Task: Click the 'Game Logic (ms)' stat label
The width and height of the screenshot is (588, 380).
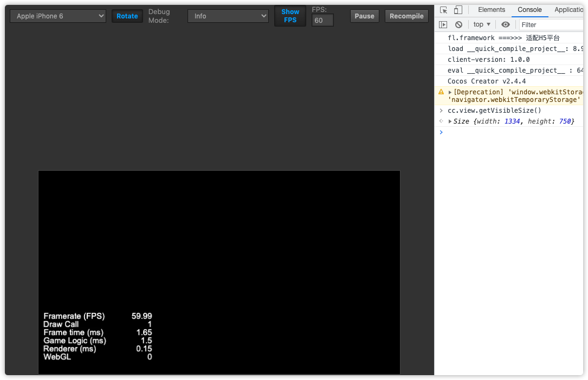Action: (x=75, y=341)
